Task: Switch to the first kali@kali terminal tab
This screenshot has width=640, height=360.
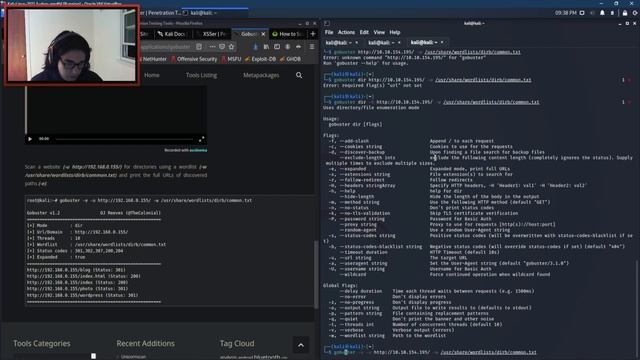Action: tap(338, 42)
